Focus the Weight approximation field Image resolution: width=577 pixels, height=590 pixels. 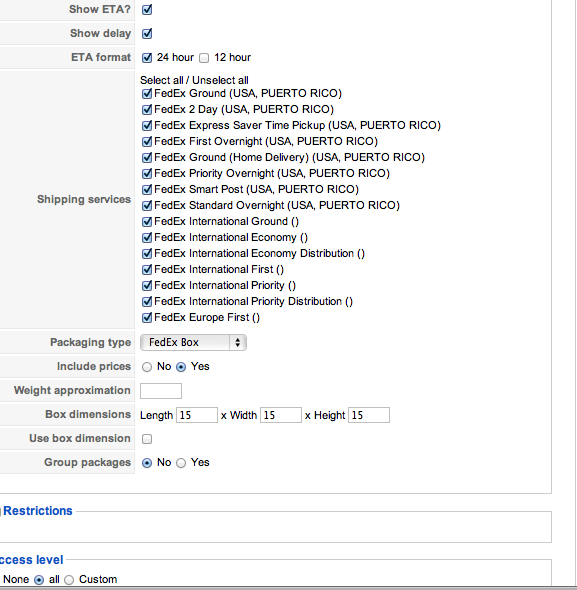coord(161,391)
